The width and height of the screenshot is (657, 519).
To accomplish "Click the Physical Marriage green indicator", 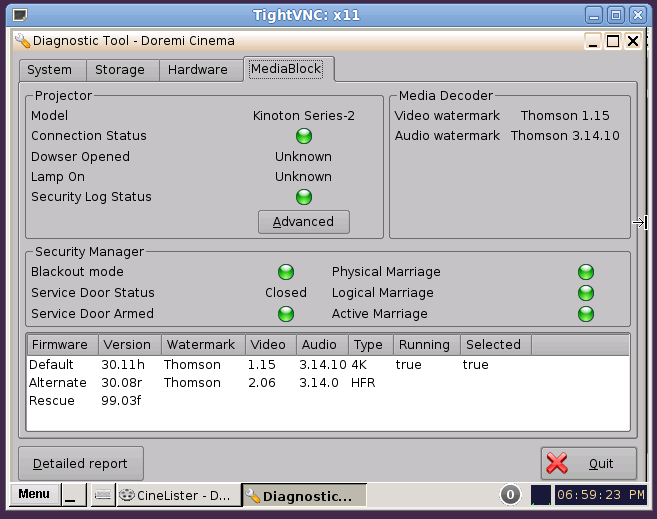I will click(x=586, y=272).
